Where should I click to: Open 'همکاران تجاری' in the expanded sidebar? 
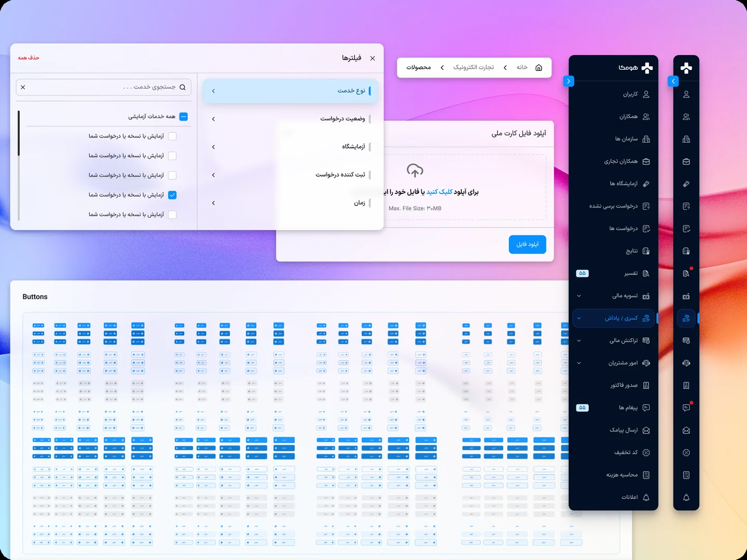tap(613, 161)
